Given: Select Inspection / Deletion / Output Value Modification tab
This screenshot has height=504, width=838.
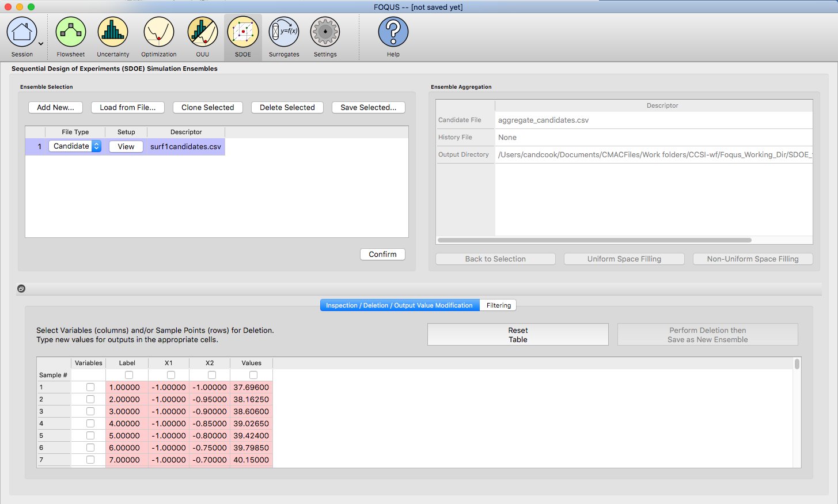Looking at the screenshot, I should pos(399,305).
